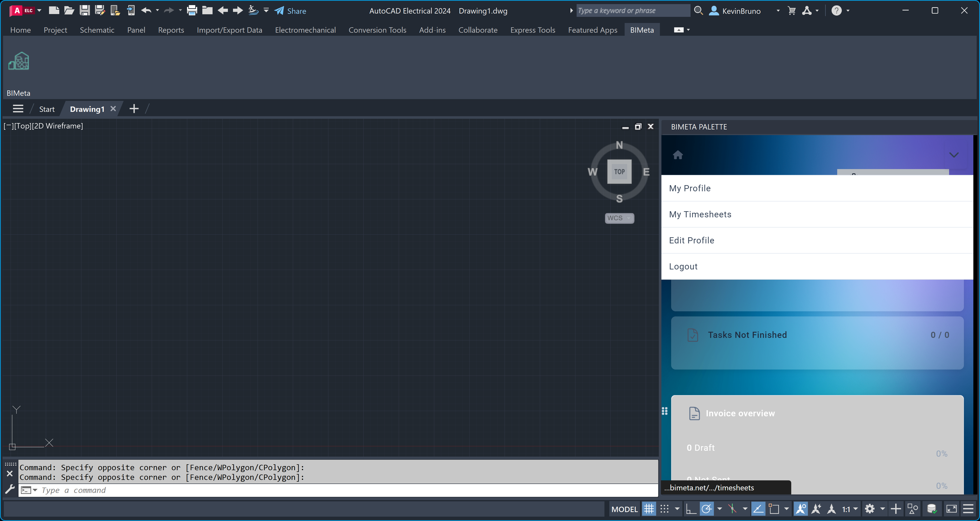Open the search magnifier icon in title bar
Image resolution: width=980 pixels, height=521 pixels.
[x=698, y=11]
